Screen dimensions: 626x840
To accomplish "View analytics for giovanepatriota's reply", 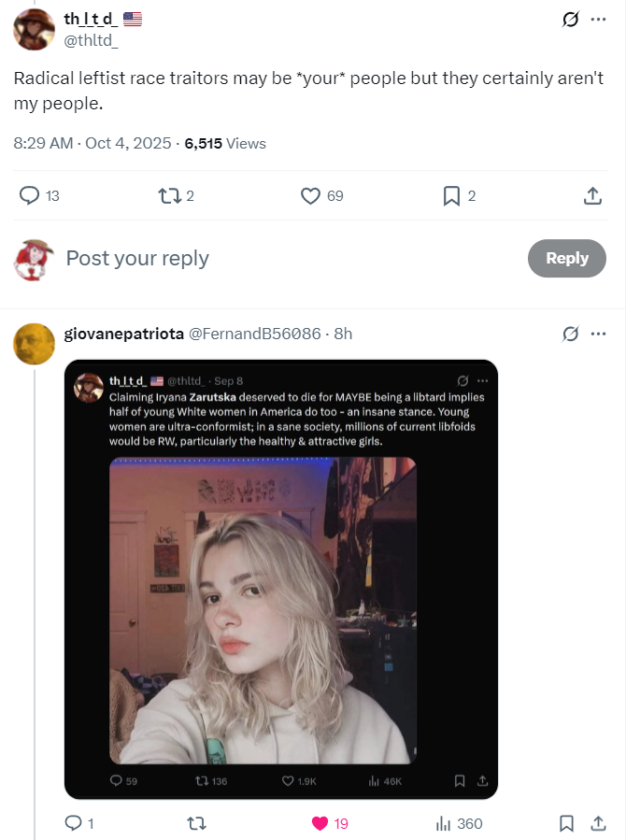I will pos(445,823).
